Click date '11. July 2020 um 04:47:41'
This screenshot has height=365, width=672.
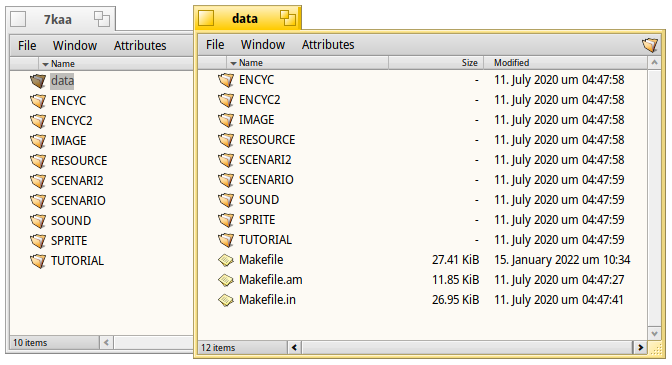click(x=558, y=300)
